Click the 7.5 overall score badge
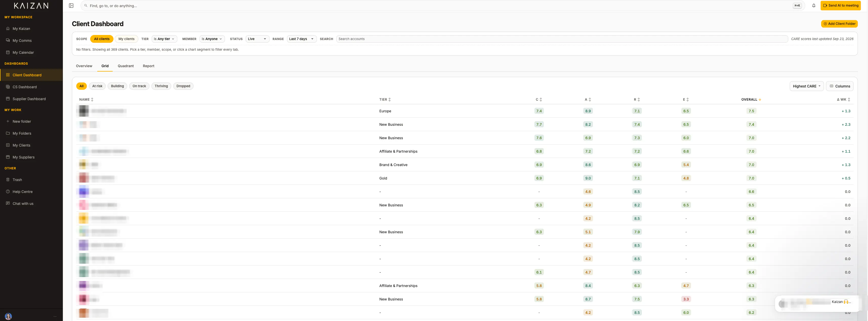Image resolution: width=868 pixels, height=321 pixels. [751, 111]
